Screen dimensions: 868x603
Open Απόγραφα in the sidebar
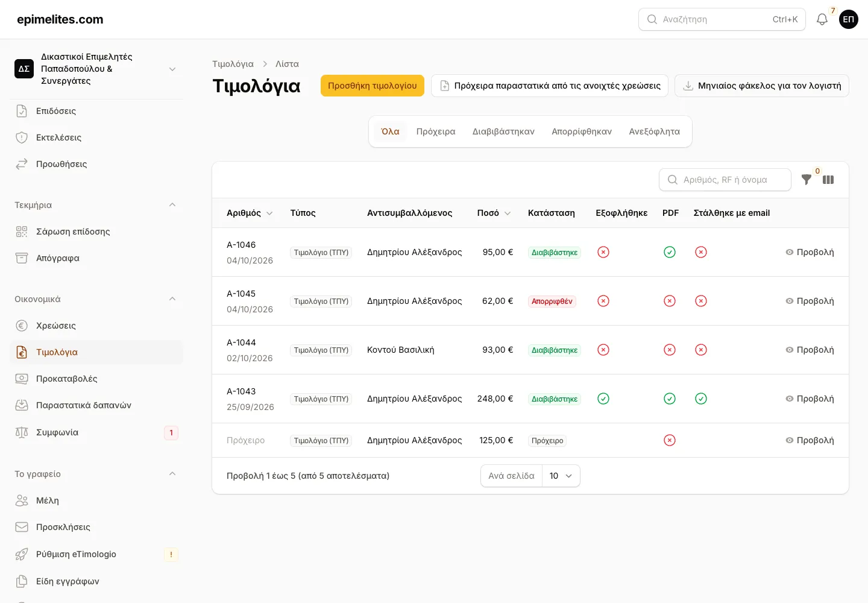point(97,258)
